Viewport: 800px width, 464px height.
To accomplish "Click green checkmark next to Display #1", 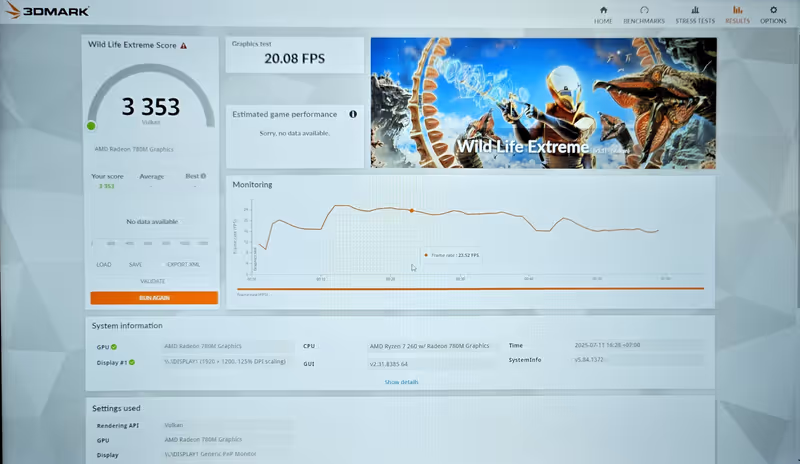I will 130,363.
